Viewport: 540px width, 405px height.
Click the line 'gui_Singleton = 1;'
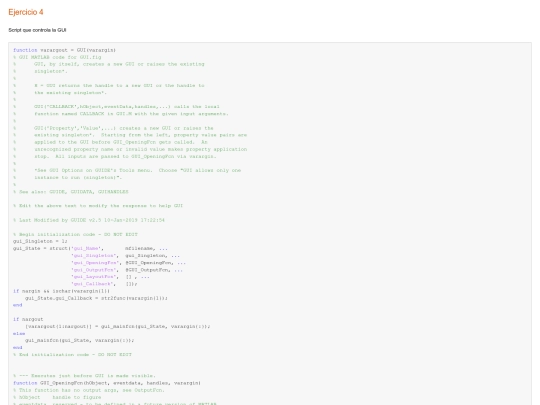pyautogui.click(x=40, y=241)
